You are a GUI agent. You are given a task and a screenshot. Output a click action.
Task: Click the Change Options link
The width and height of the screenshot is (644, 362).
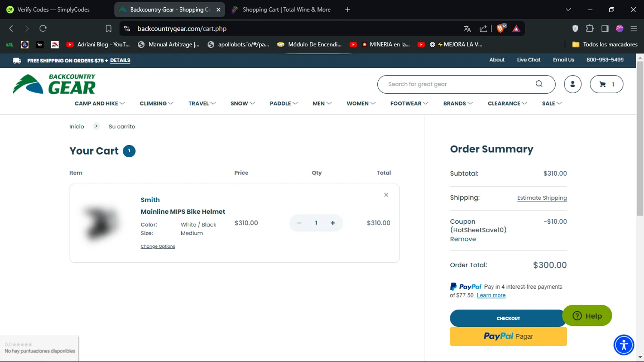tap(158, 246)
